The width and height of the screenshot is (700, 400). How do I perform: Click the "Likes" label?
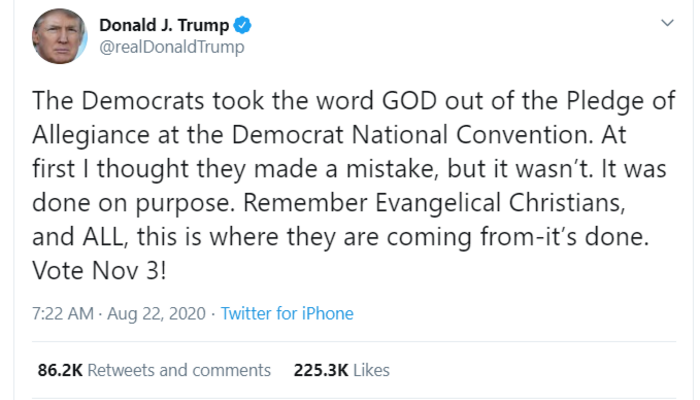(370, 370)
